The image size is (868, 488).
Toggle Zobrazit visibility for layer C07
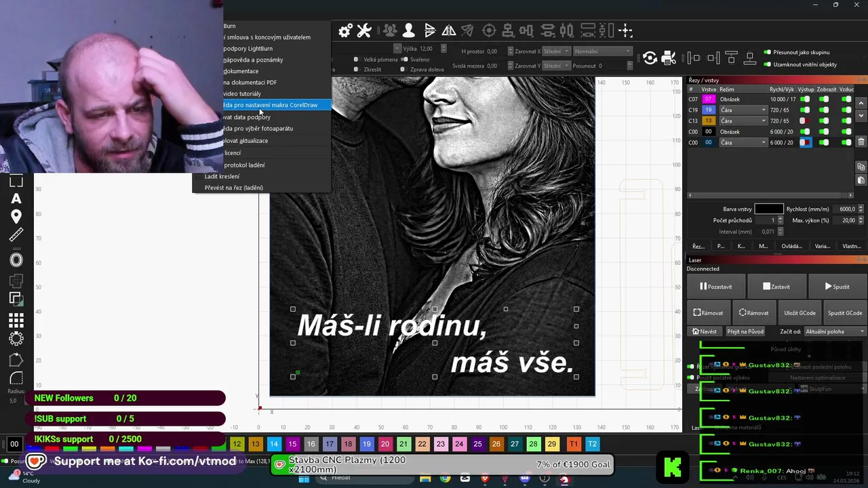point(824,99)
